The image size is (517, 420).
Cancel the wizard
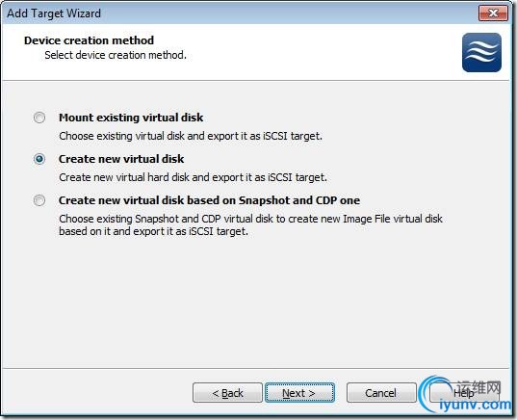coord(381,393)
